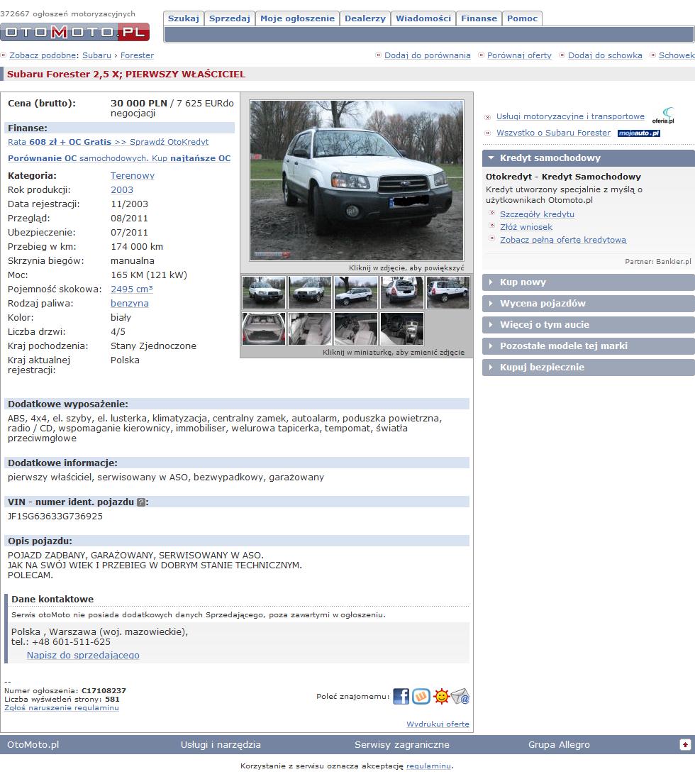This screenshot has width=695, height=784.
Task: Open the Sprzedaj tab
Action: click(x=230, y=18)
